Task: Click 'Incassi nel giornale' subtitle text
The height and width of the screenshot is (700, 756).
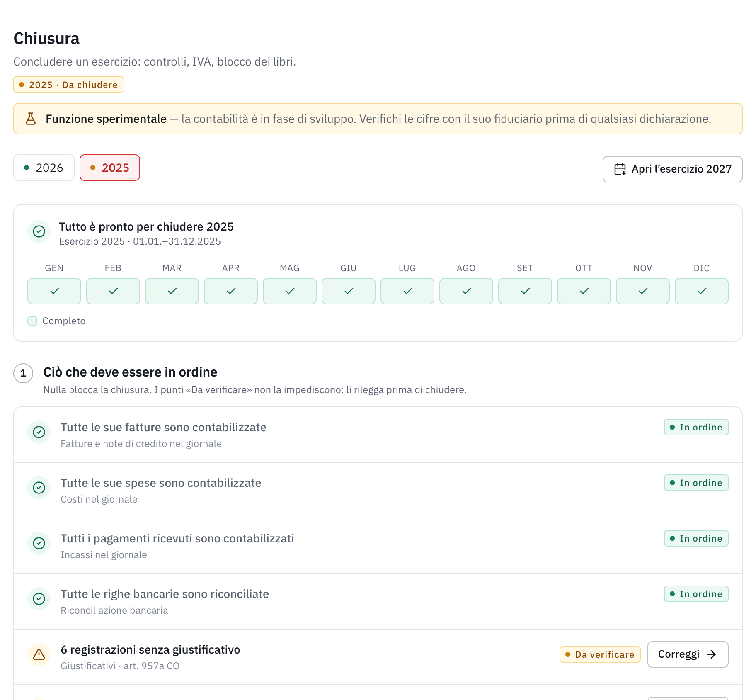Action: click(x=104, y=555)
